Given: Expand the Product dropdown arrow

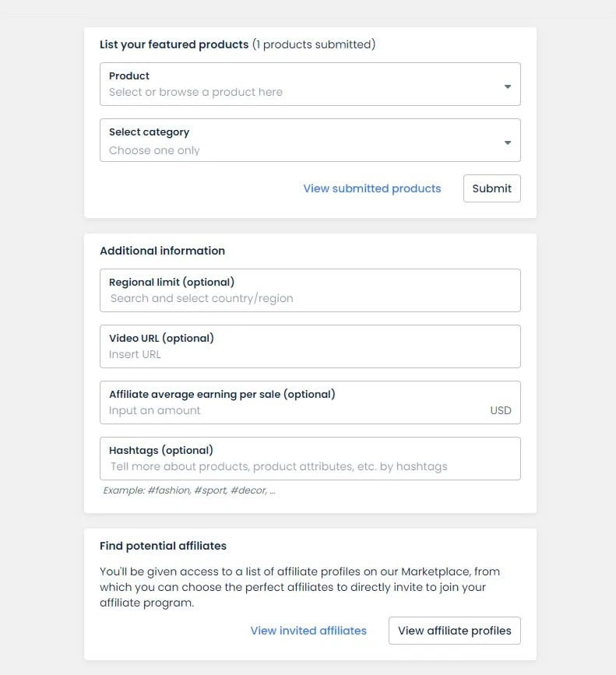Looking at the screenshot, I should coord(508,86).
